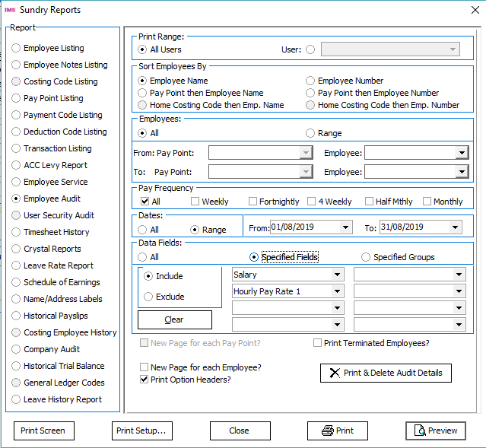Enable the Weekly pay frequency checkbox
This screenshot has width=486, height=448.
(195, 202)
